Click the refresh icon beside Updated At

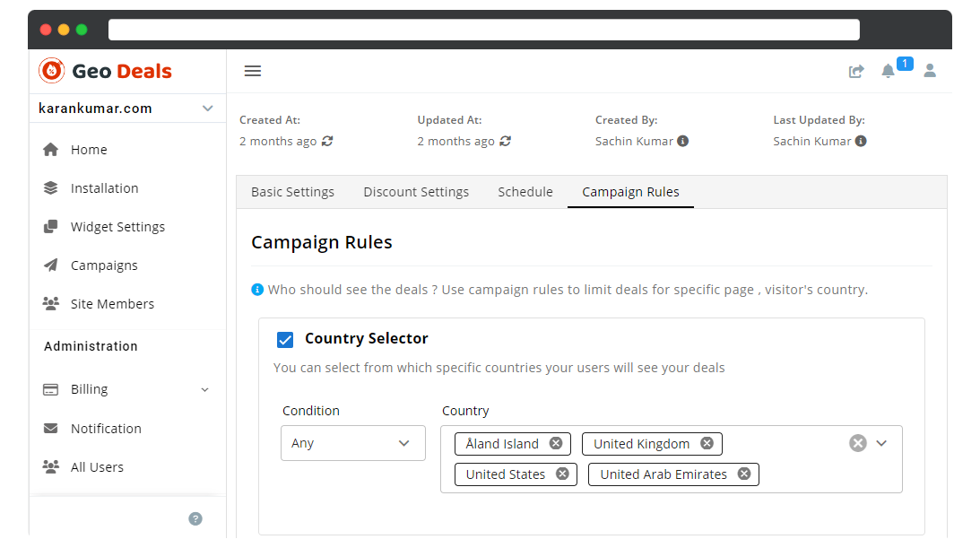click(506, 141)
